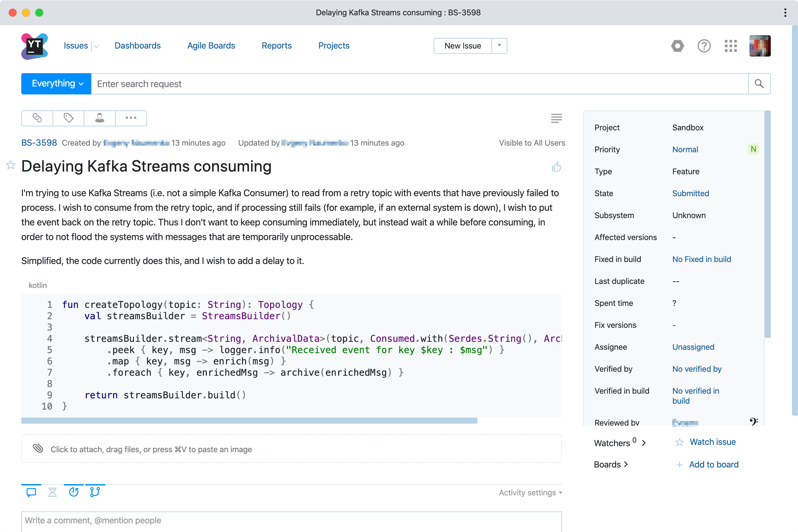Toggle the VCS changes activity icon
The height and width of the screenshot is (532, 798).
95,492
